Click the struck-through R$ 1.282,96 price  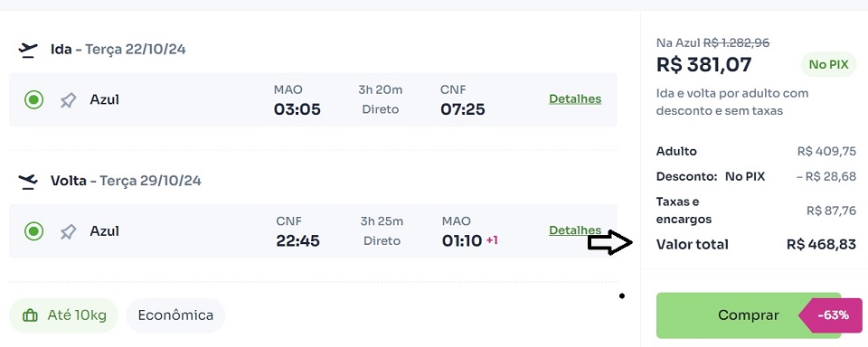click(736, 42)
